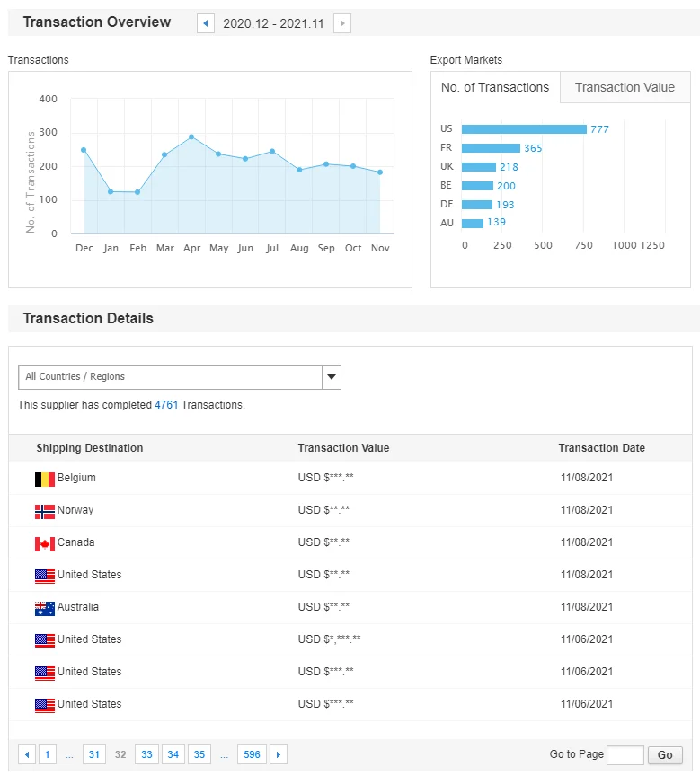Click the 2020.12 - 2021.11 date range

click(274, 23)
